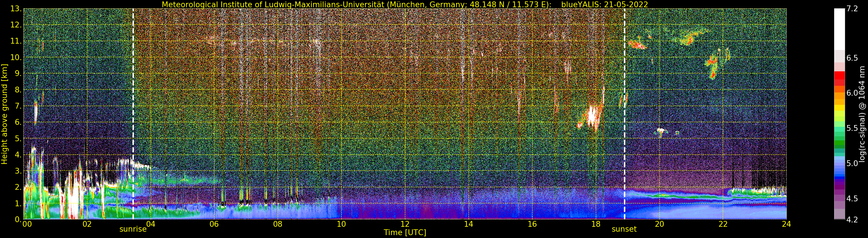868x238 pixels.
Task: Click the white section of the colorbar
Action: pyautogui.click(x=839, y=29)
